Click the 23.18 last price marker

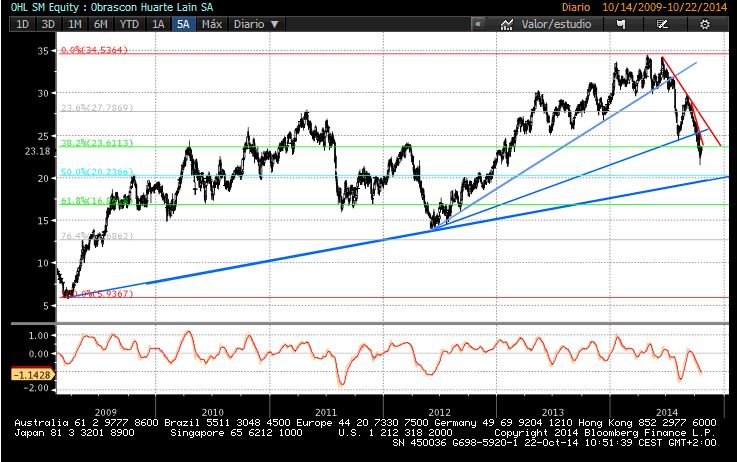pyautogui.click(x=37, y=151)
